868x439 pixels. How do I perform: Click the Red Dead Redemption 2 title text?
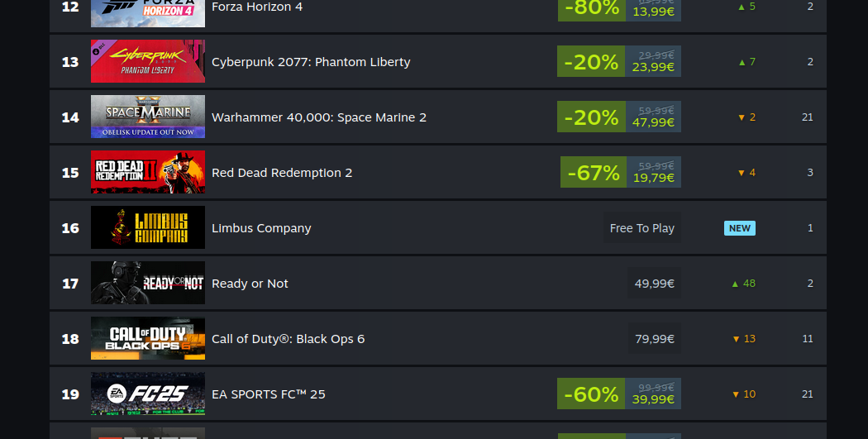coord(282,173)
